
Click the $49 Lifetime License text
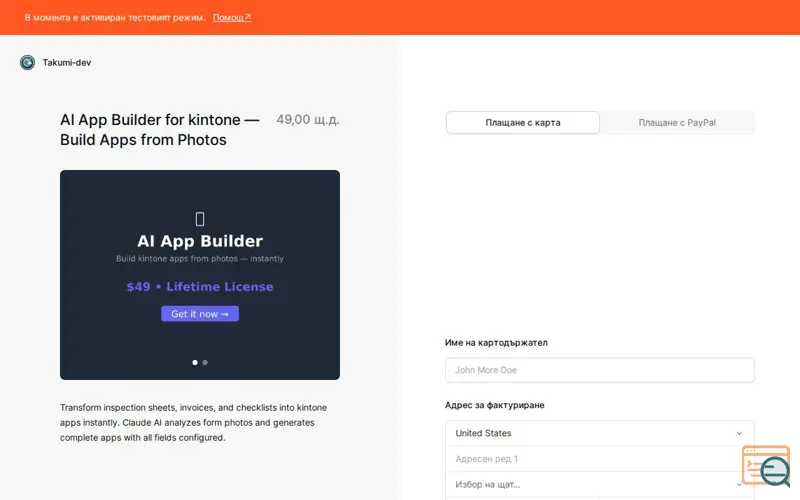200,287
